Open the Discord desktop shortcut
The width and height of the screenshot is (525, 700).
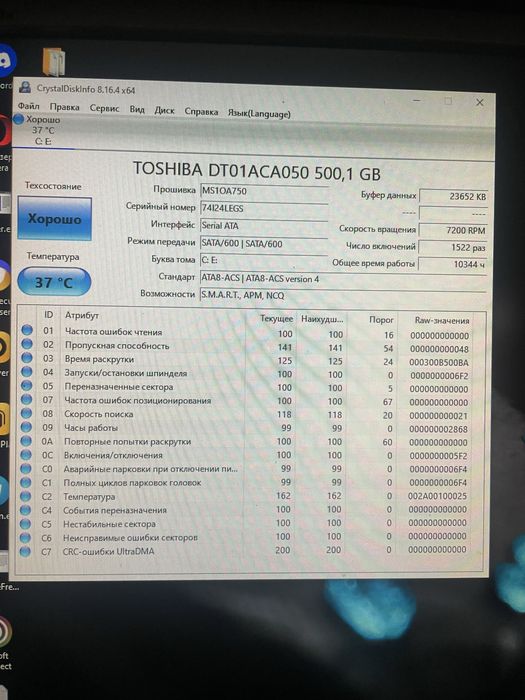click(x=6, y=60)
